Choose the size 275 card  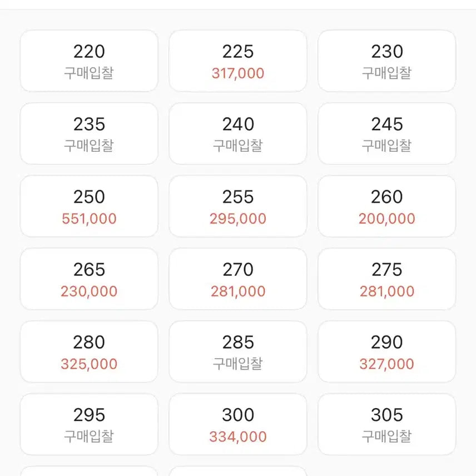tap(387, 279)
